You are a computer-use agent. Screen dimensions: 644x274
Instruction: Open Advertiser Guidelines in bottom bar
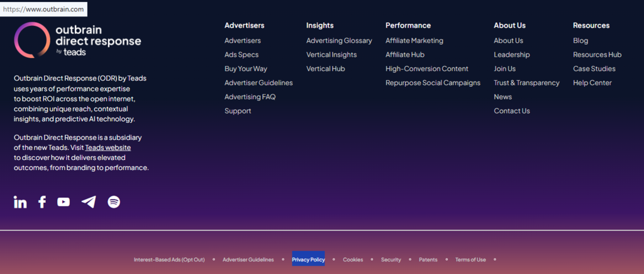(x=248, y=260)
